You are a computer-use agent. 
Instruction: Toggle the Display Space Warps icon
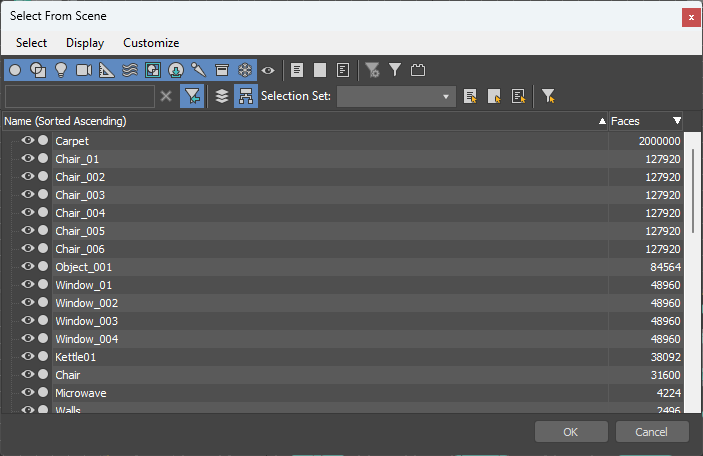coord(130,70)
